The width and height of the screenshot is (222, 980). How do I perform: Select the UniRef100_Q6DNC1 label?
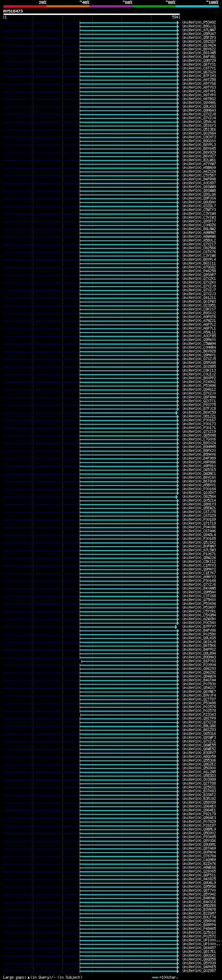click(x=199, y=474)
